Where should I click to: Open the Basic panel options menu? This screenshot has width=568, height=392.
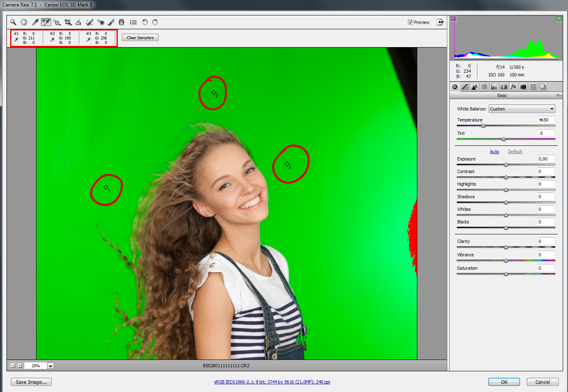click(559, 95)
